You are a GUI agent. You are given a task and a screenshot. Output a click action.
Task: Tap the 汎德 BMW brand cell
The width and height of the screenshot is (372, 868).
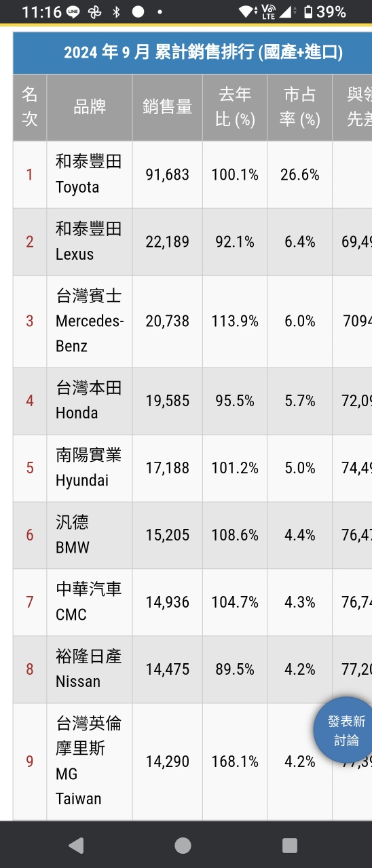90,535
